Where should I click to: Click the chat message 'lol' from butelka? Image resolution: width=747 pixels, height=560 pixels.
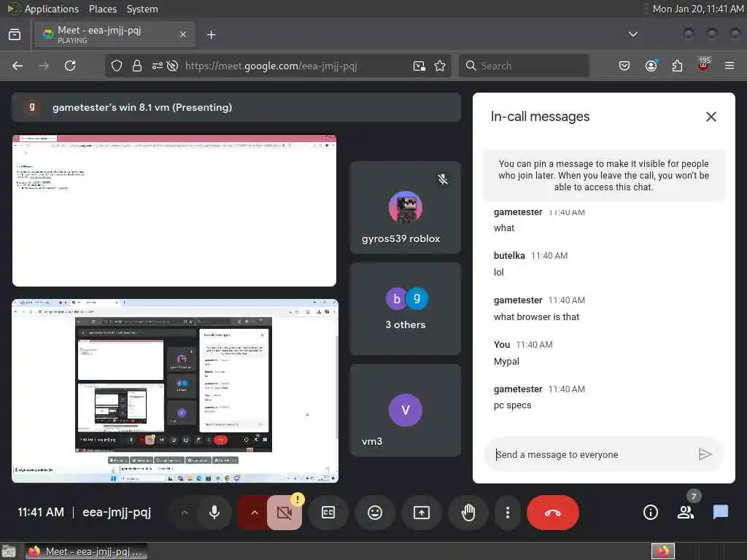click(x=499, y=273)
